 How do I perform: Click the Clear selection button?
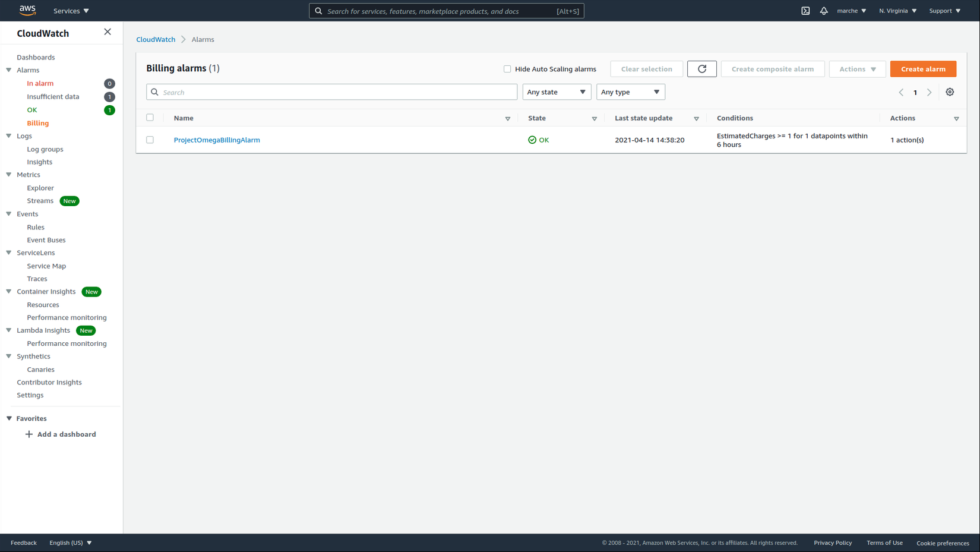point(646,69)
